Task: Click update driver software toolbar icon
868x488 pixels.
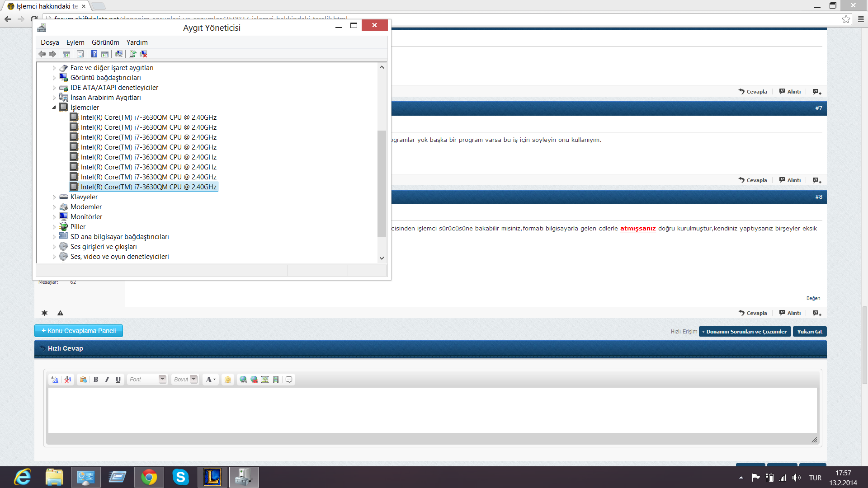Action: point(132,54)
